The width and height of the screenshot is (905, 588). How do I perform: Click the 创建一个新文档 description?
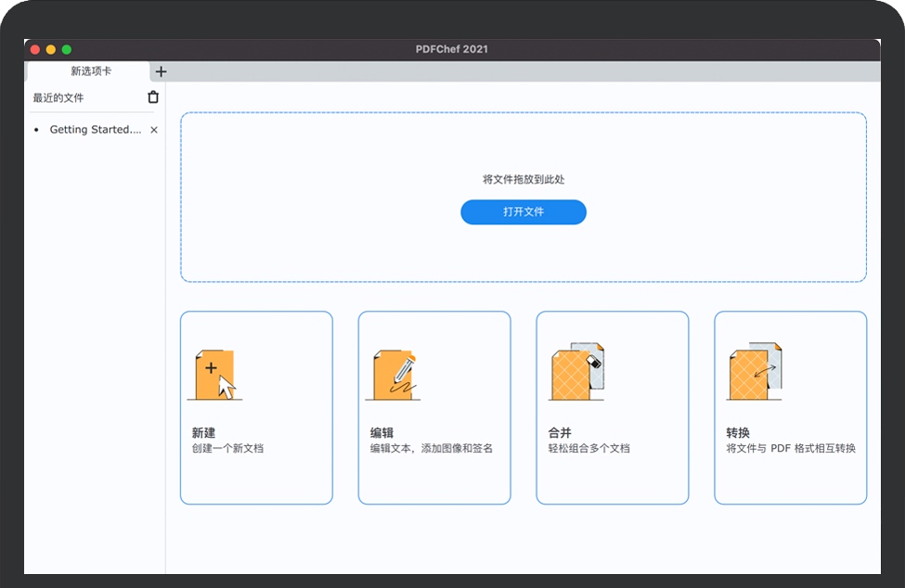click(227, 449)
